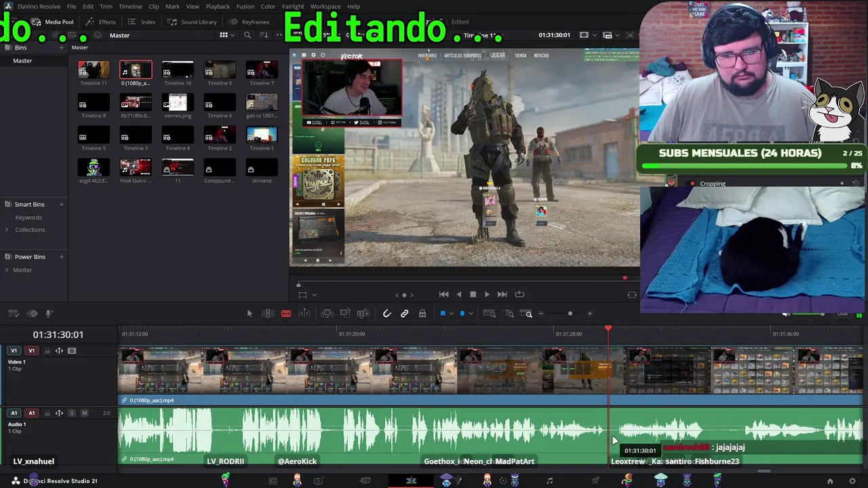Image resolution: width=868 pixels, height=488 pixels.
Task: Toggle Loop playback in viewer
Action: (519, 294)
